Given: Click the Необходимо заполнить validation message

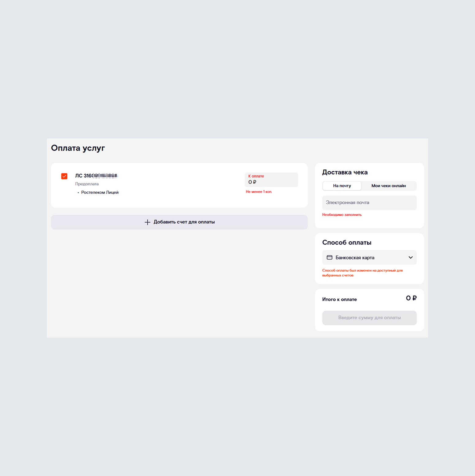Looking at the screenshot, I should [342, 215].
